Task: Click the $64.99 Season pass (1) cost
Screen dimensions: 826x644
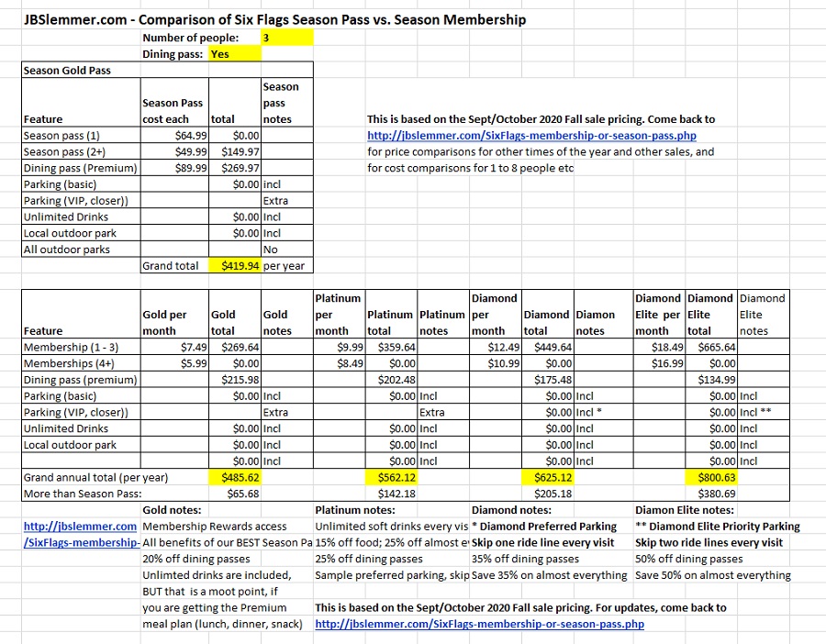Action: click(175, 136)
